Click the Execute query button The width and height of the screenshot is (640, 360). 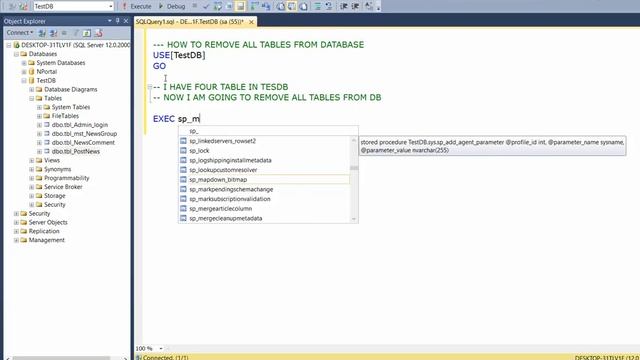[x=137, y=6]
